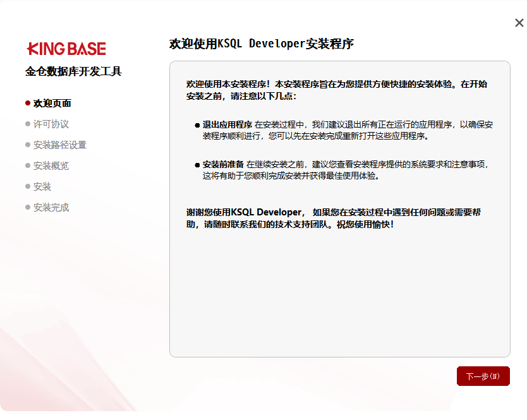
Task: Click the gray bullet beside 安装完成
Action: point(28,207)
